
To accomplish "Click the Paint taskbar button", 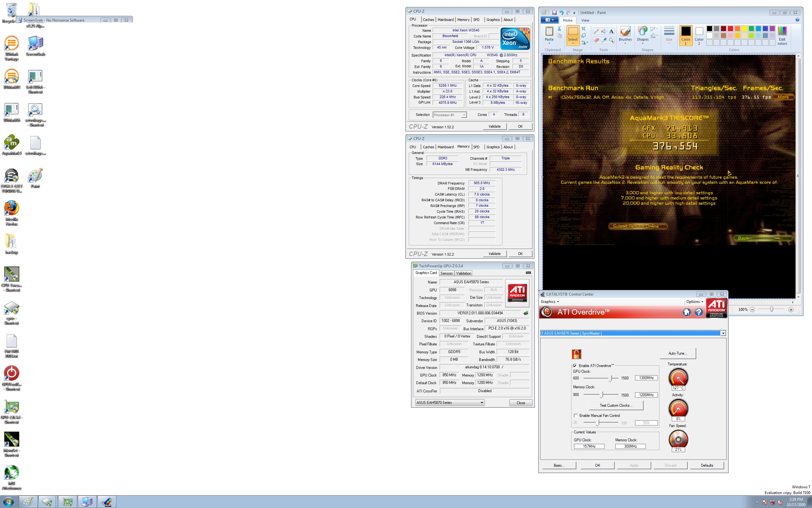I will click(29, 502).
